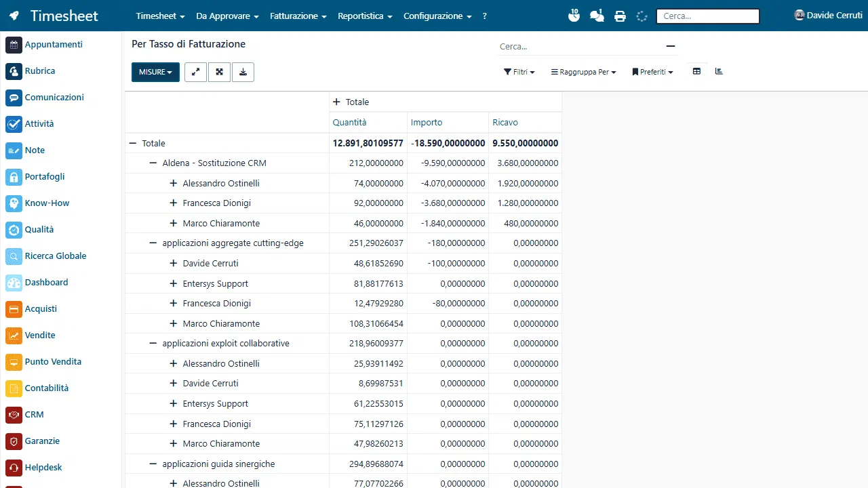Open the Da Approvare menu

coord(227,16)
